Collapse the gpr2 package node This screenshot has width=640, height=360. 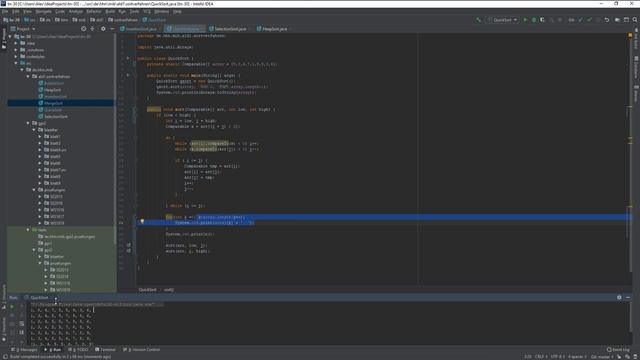click(x=28, y=123)
